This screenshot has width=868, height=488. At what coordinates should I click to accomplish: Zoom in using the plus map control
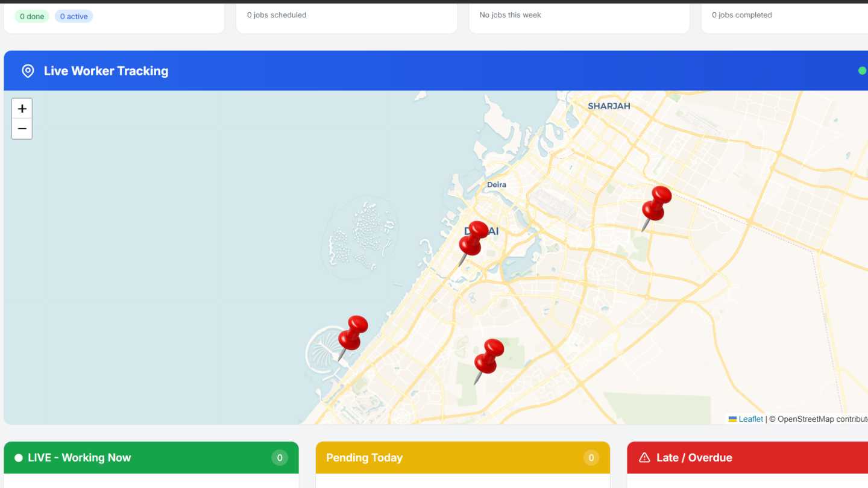[x=22, y=108]
